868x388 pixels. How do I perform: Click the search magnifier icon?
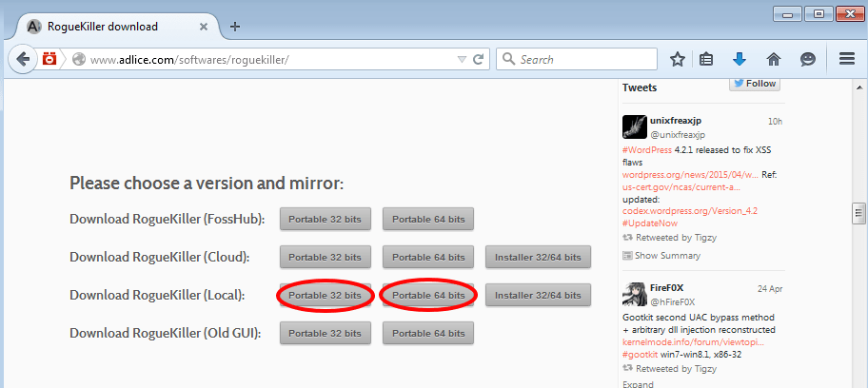509,59
